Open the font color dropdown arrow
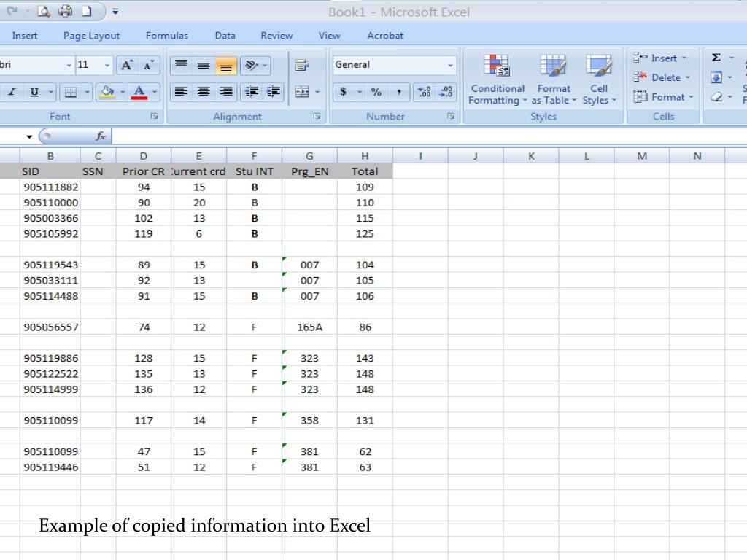Screen dimensions: 747x560 [x=155, y=92]
